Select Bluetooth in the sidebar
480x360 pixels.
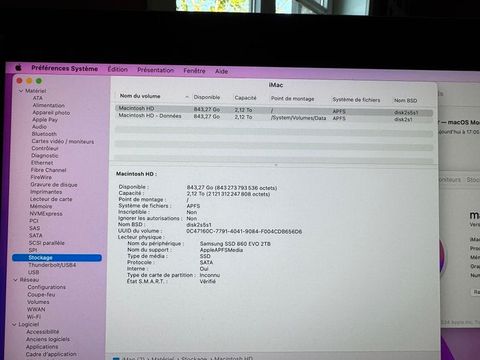[x=44, y=134]
